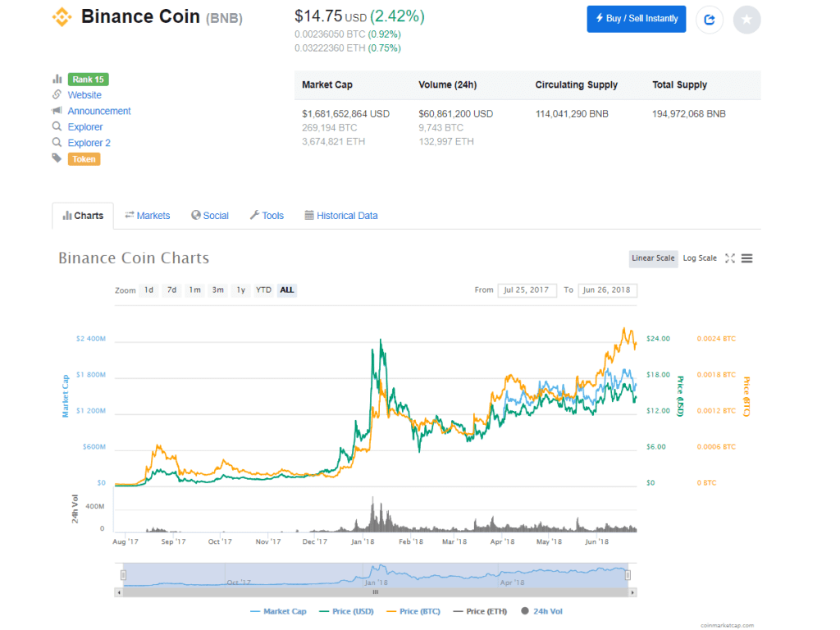Select the YTD zoom range
840x630 pixels.
[x=263, y=290]
